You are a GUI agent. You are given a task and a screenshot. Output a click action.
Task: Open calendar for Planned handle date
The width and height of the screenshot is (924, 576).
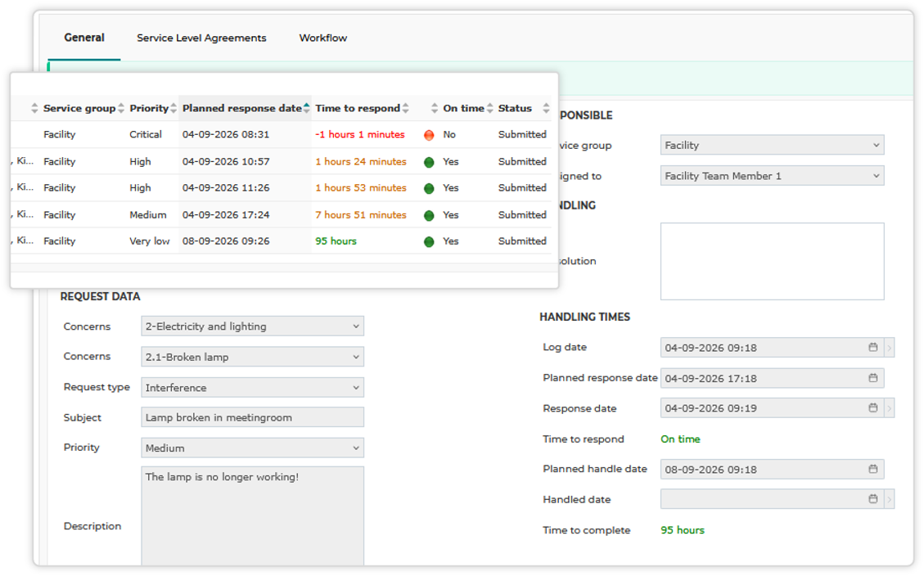tap(872, 469)
